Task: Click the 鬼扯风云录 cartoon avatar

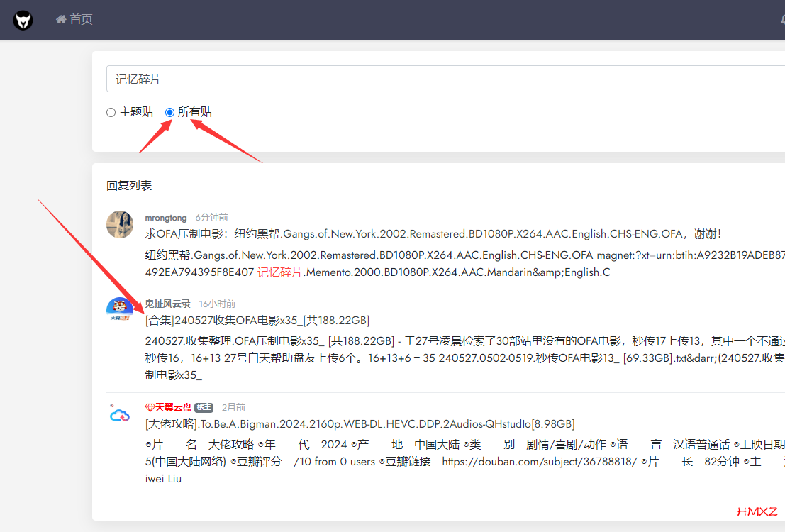Action: click(x=120, y=311)
